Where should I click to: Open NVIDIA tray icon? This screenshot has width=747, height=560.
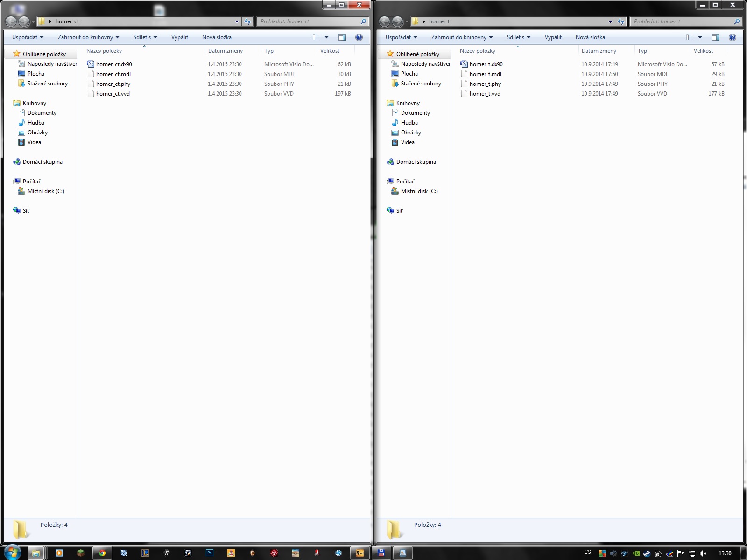coord(635,553)
